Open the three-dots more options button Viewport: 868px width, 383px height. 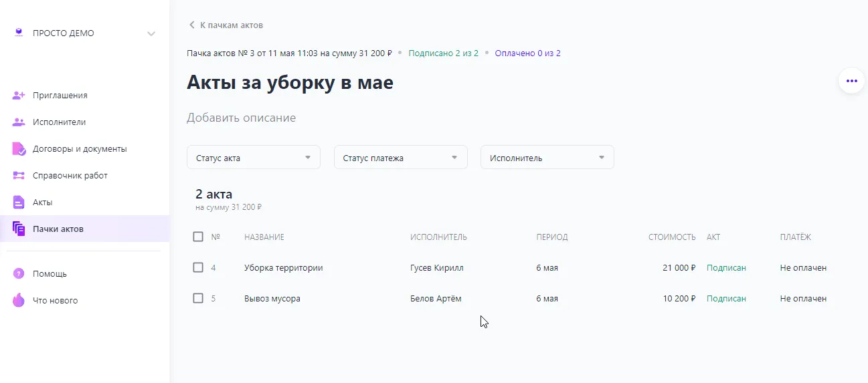(851, 81)
